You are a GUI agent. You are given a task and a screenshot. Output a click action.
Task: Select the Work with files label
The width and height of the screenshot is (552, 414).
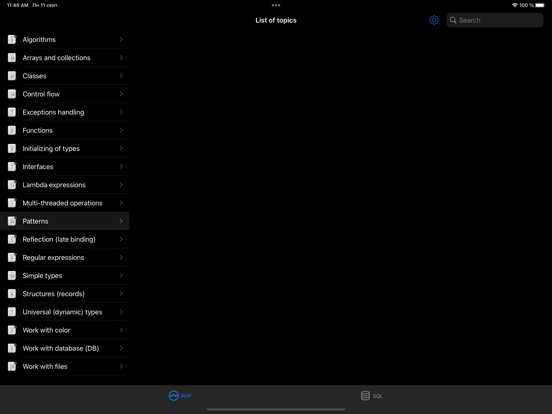[45, 366]
